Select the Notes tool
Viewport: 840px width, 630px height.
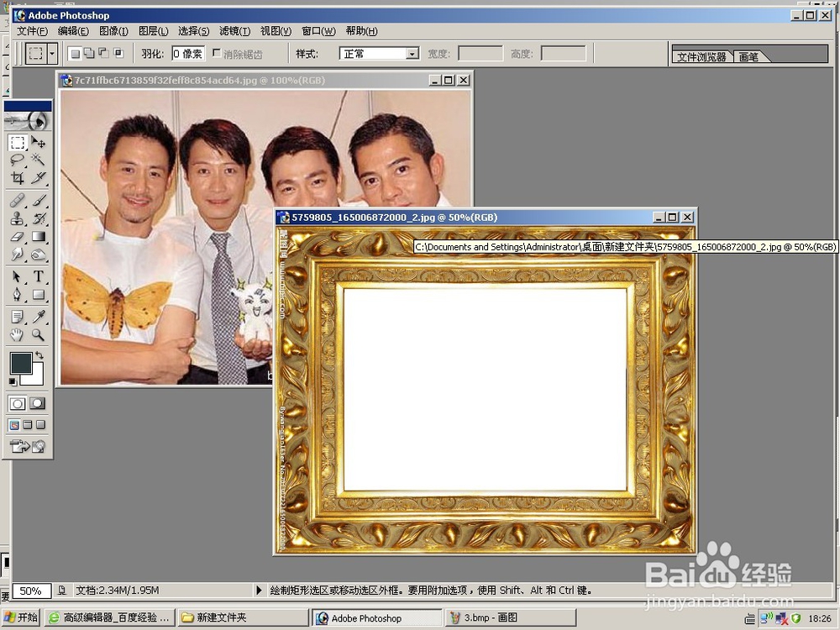(18, 318)
